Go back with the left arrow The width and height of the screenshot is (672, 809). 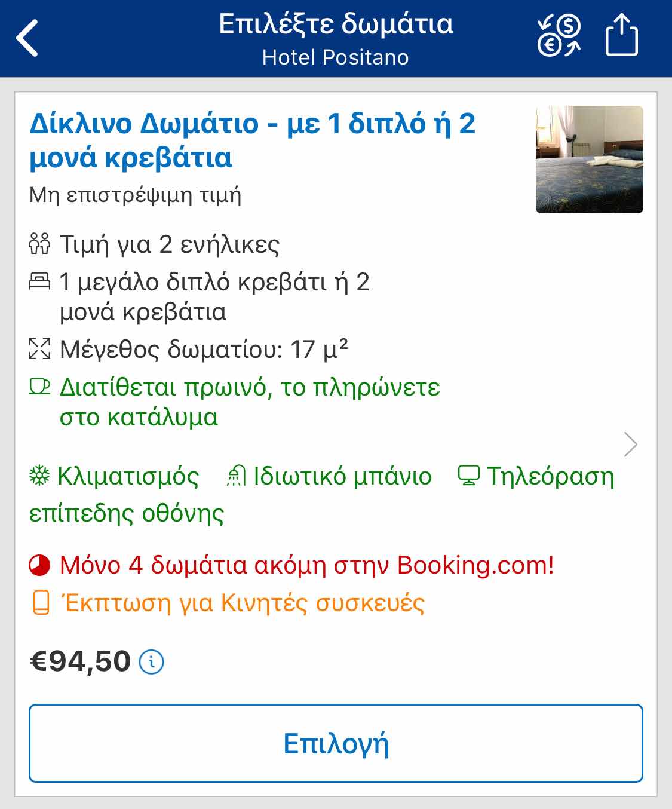point(27,38)
